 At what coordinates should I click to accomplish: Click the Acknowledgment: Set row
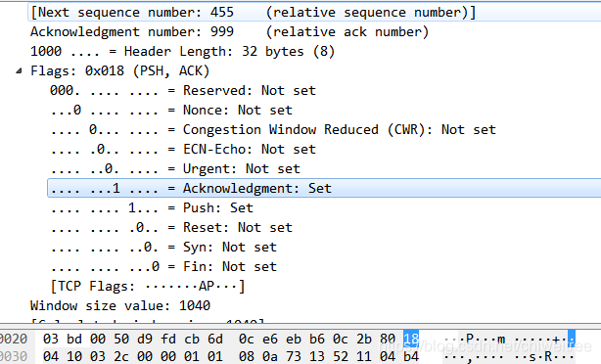tap(324, 188)
